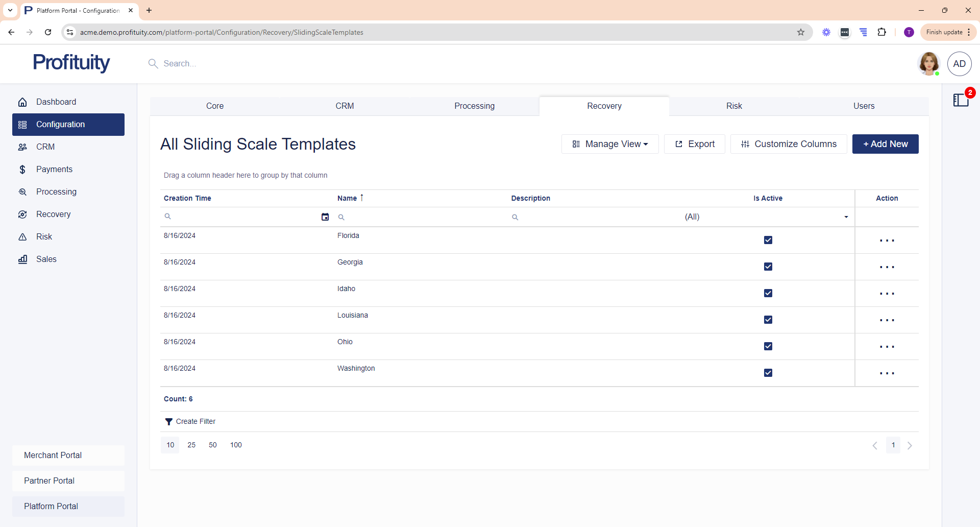Toggle Is Active checkbox for Idaho

point(768,293)
